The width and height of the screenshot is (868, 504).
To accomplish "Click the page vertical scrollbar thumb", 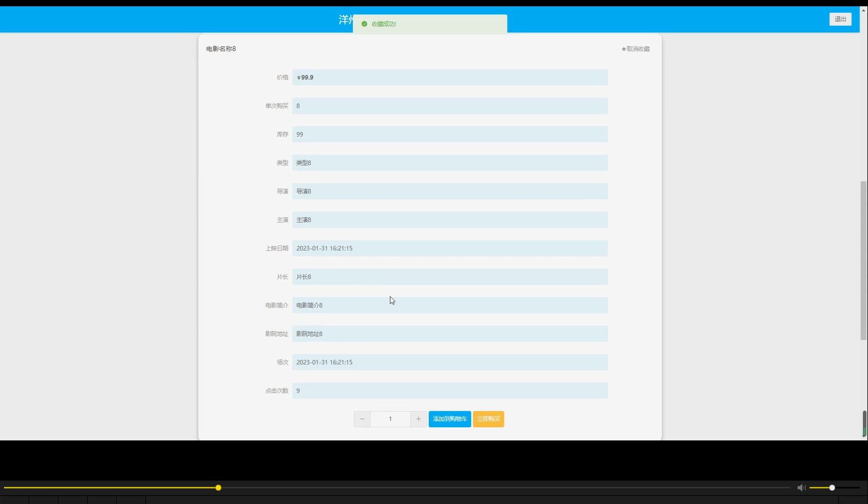I will tap(863, 261).
